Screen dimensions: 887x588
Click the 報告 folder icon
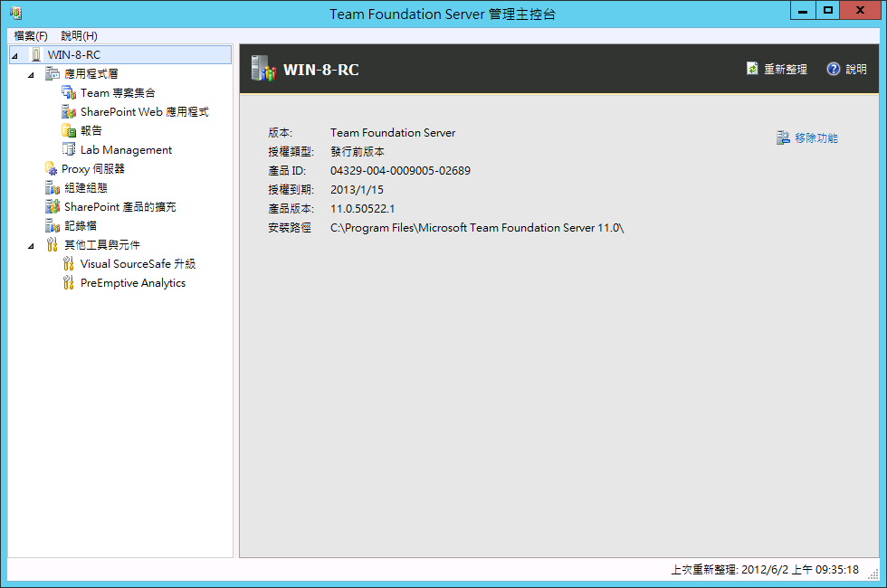pos(69,130)
